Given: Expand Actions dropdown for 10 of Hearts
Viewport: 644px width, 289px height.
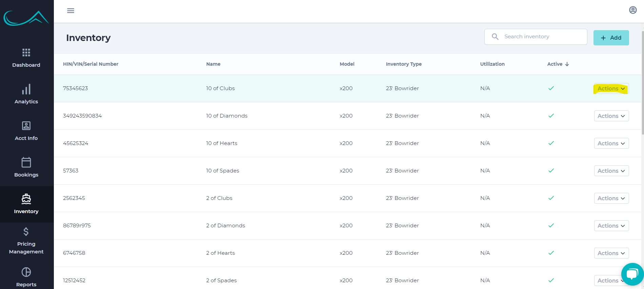Looking at the screenshot, I should pyautogui.click(x=611, y=144).
